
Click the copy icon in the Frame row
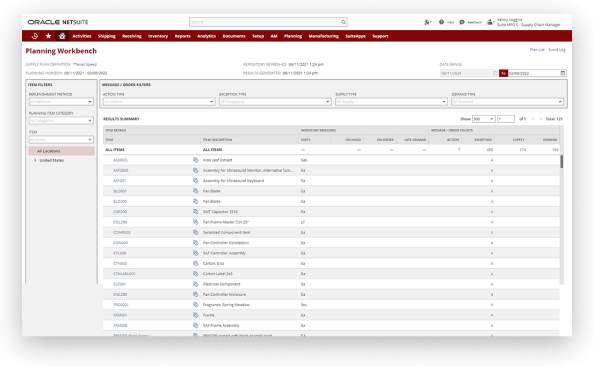tap(195, 315)
